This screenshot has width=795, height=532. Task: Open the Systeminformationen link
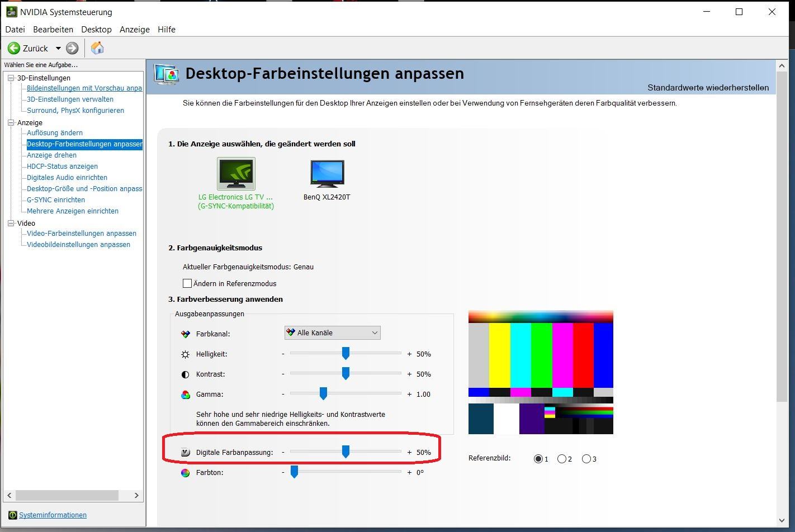53,515
